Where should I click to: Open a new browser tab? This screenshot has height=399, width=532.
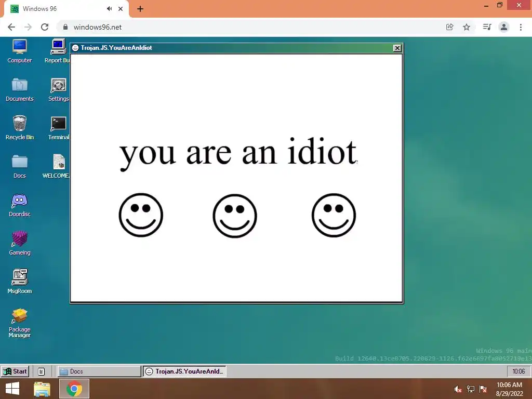coord(140,9)
